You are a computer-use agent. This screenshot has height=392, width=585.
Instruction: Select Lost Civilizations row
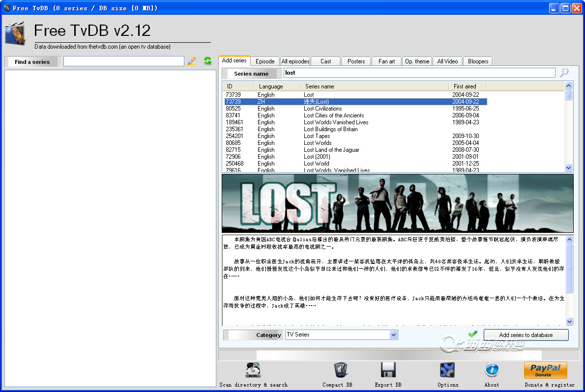(355, 109)
